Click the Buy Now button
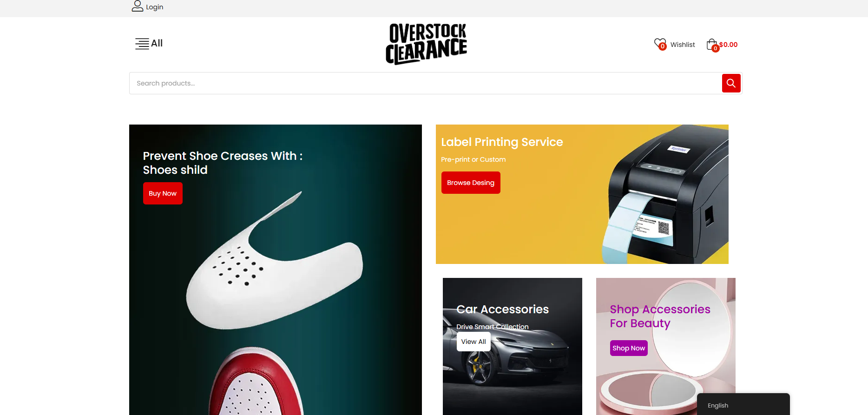The image size is (868, 415). pyautogui.click(x=163, y=193)
